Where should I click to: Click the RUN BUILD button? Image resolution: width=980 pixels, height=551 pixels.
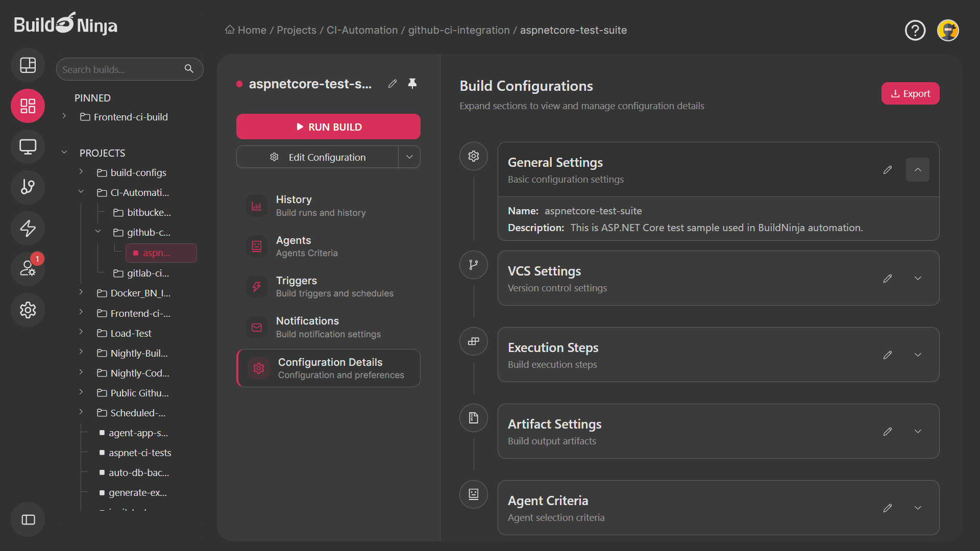tap(328, 127)
